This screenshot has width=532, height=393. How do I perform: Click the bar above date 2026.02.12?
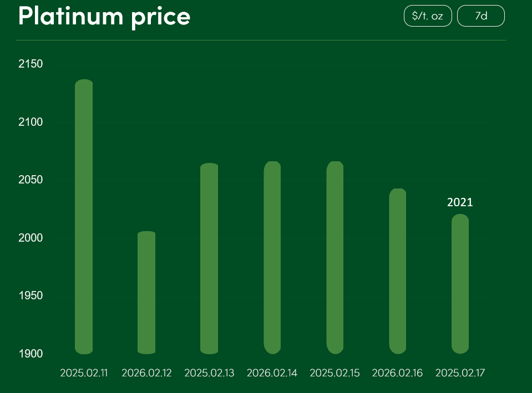pyautogui.click(x=146, y=292)
